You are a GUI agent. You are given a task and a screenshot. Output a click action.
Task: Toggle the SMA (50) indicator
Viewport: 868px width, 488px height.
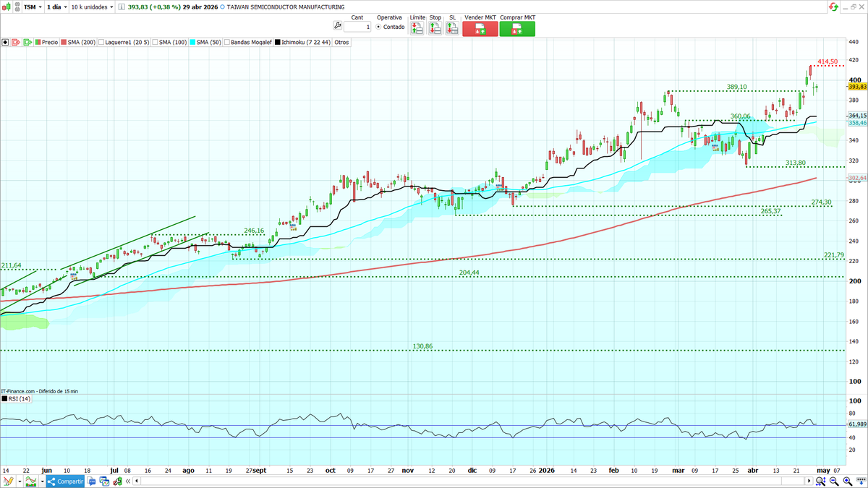205,42
